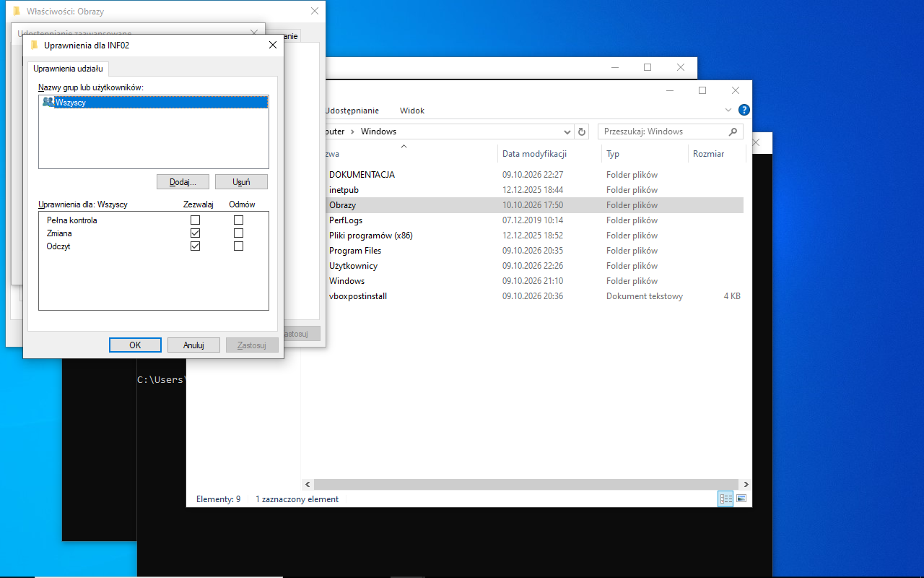Click the horizontal scrollbar right arrow
Screen dimensions: 924x578
pyautogui.click(x=746, y=485)
